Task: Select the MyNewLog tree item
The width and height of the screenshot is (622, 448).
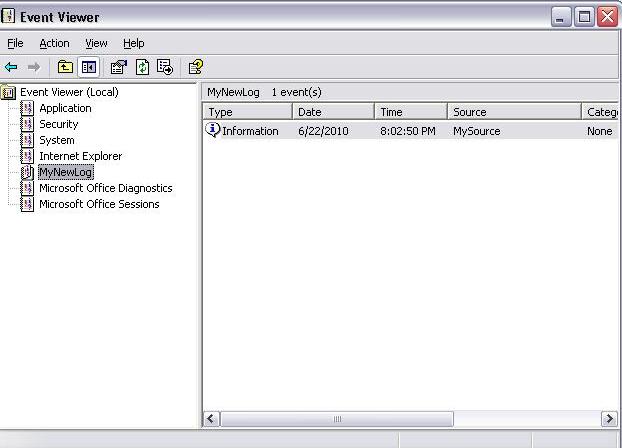Action: coord(66,172)
